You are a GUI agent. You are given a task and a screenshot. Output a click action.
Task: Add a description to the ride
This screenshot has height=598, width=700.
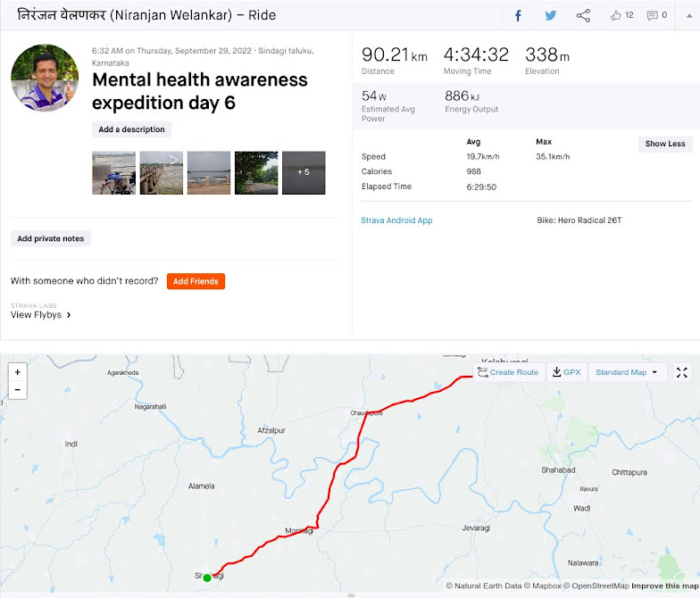coord(131,129)
